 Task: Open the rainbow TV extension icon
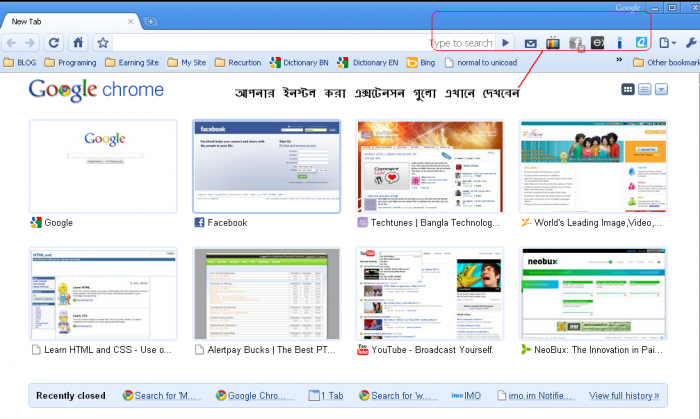553,43
